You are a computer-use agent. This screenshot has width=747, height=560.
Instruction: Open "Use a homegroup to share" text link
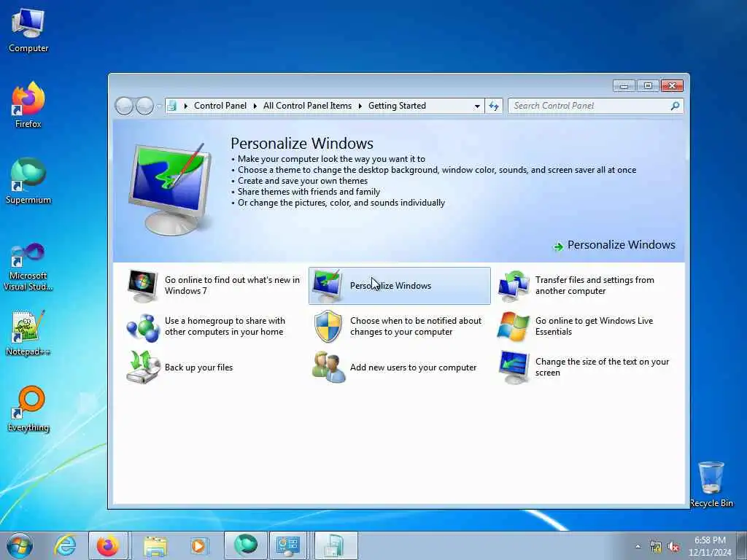coord(225,326)
